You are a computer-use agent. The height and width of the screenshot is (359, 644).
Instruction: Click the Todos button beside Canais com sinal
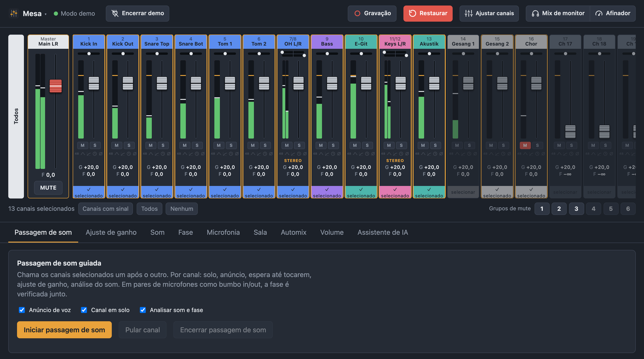(x=149, y=209)
